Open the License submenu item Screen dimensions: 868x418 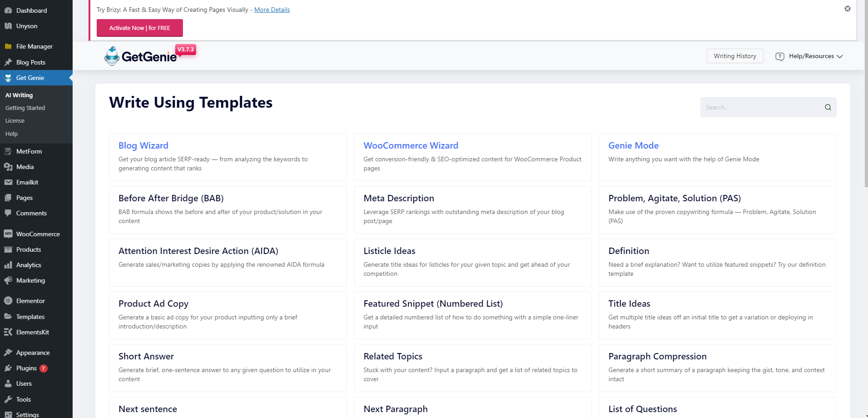pos(15,120)
